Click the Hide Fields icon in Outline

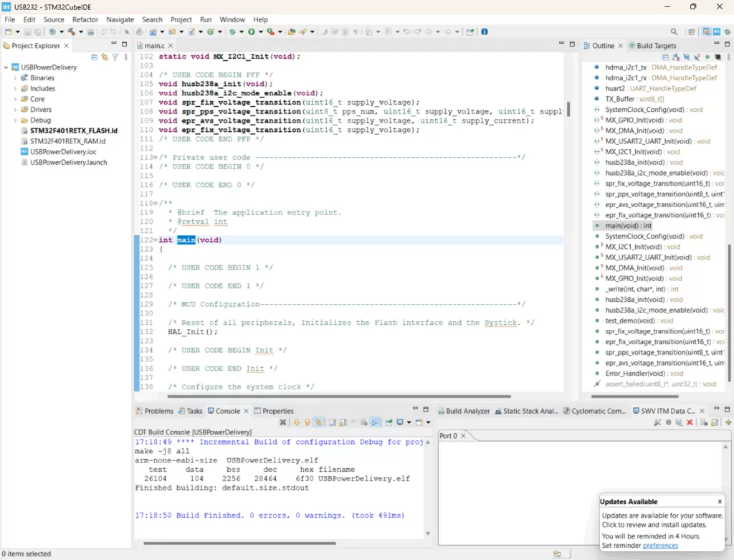coord(686,57)
